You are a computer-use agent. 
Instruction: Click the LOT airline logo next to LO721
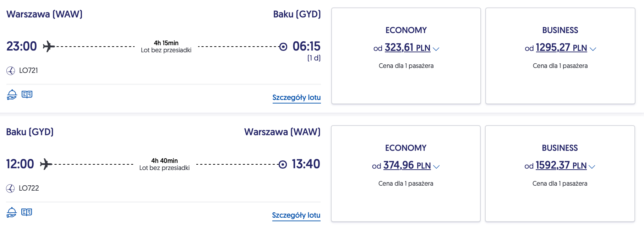pyautogui.click(x=11, y=71)
